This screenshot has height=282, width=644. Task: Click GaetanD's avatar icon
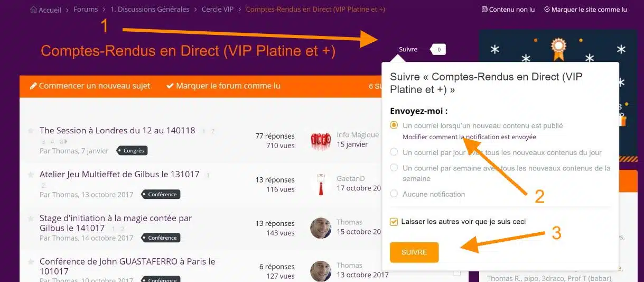tap(321, 184)
